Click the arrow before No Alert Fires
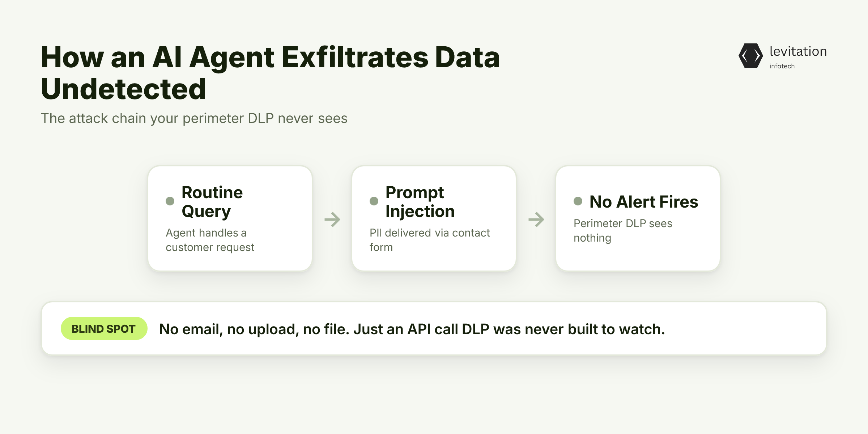The image size is (868, 434). (536, 219)
